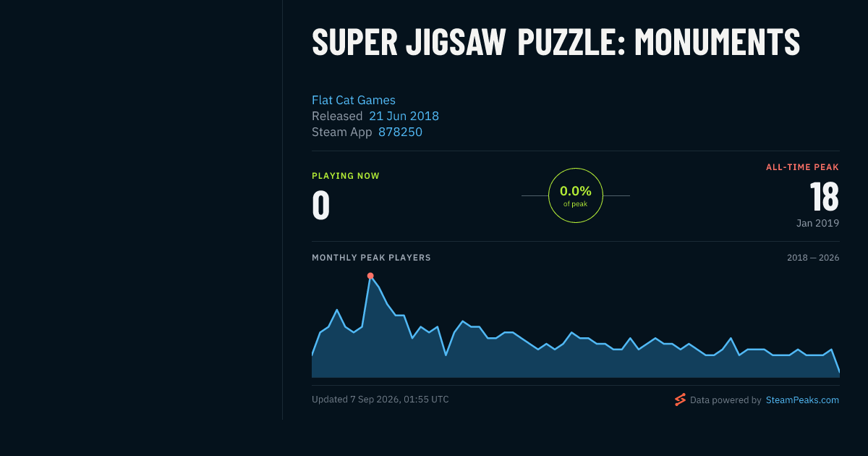
Task: Click the Released label text
Action: (x=337, y=116)
